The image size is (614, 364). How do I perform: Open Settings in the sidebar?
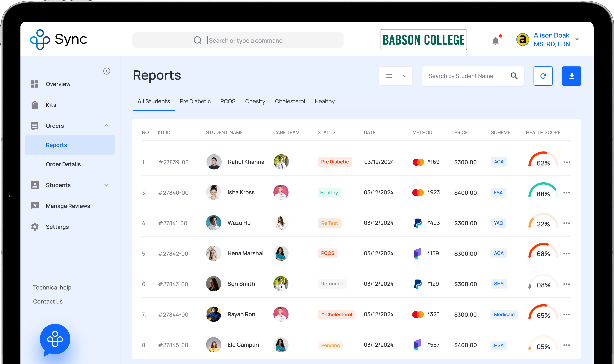tap(57, 227)
